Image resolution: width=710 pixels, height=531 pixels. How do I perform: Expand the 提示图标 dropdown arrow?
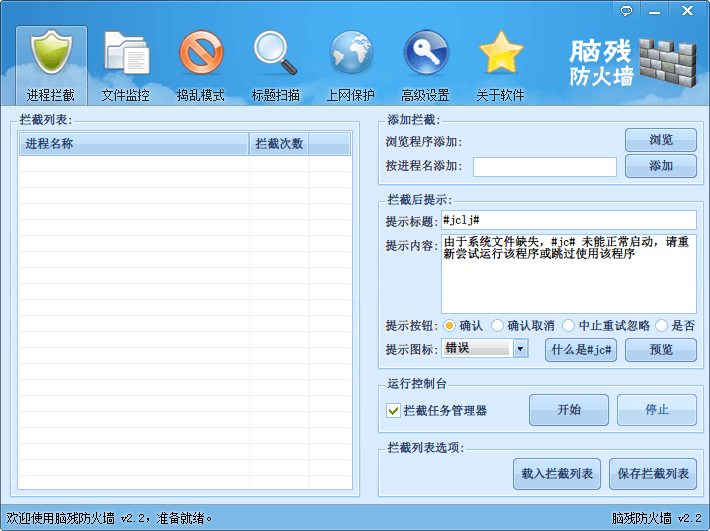click(521, 349)
